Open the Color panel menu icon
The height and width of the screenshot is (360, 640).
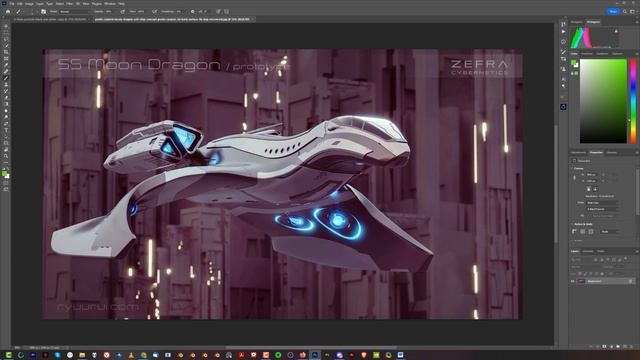tap(636, 53)
